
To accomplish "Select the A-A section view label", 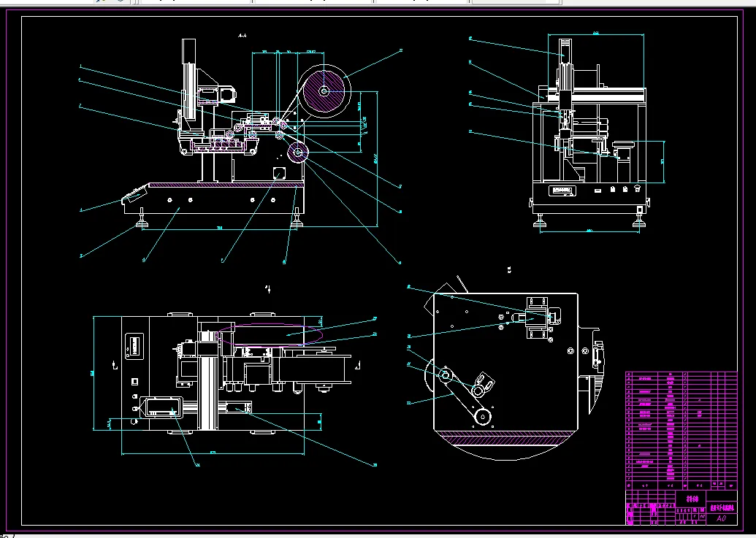I will (x=243, y=36).
